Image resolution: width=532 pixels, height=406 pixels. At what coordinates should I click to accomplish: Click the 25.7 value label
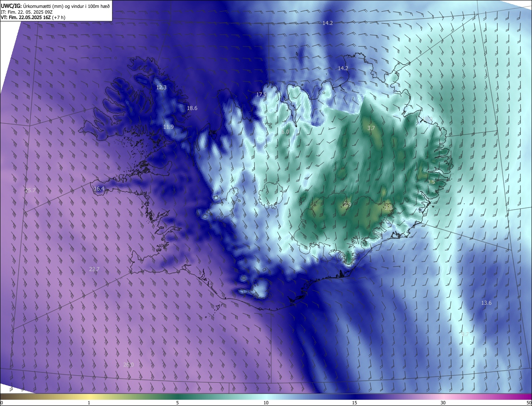click(30, 191)
